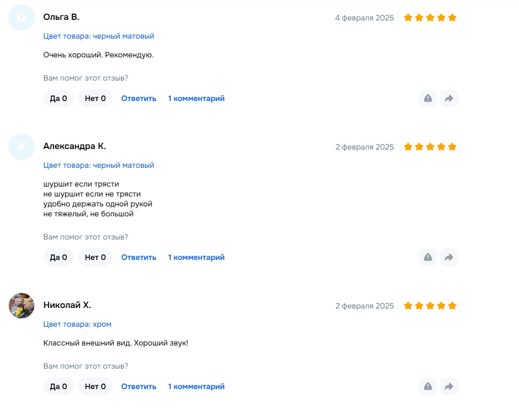This screenshot has width=519, height=420.
Task: Click "Ответить" on Ольга В.'s review
Action: click(x=138, y=98)
